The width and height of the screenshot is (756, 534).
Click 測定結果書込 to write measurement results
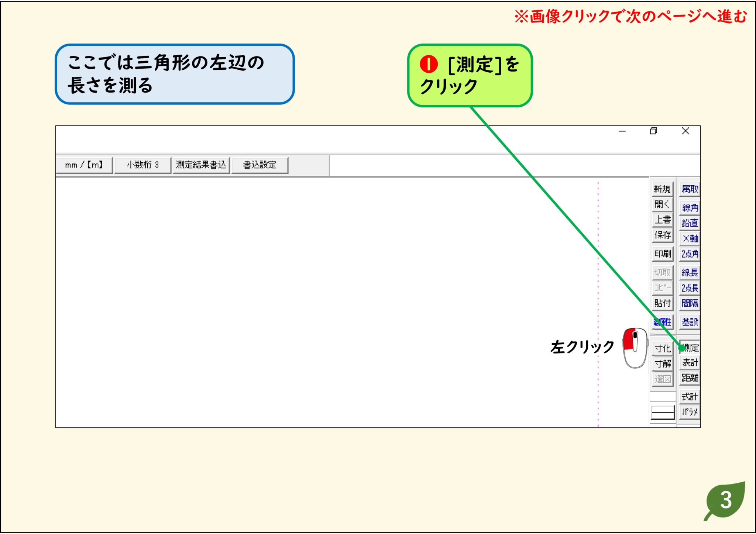pyautogui.click(x=202, y=165)
